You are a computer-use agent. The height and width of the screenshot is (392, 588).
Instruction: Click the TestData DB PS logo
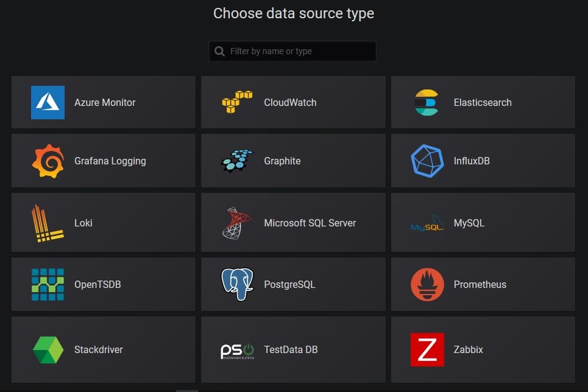[238, 351]
